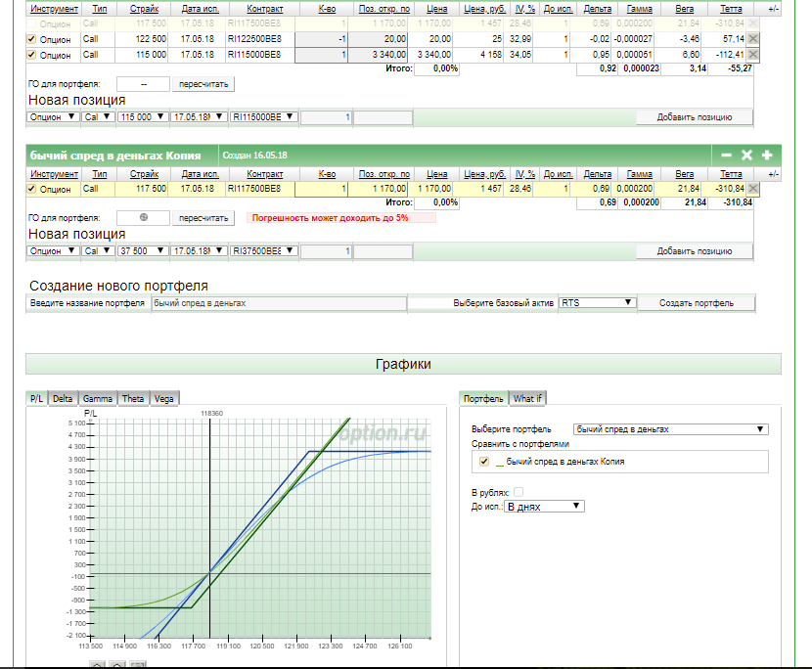
Task: Click the portfolio name input field
Action: (279, 304)
